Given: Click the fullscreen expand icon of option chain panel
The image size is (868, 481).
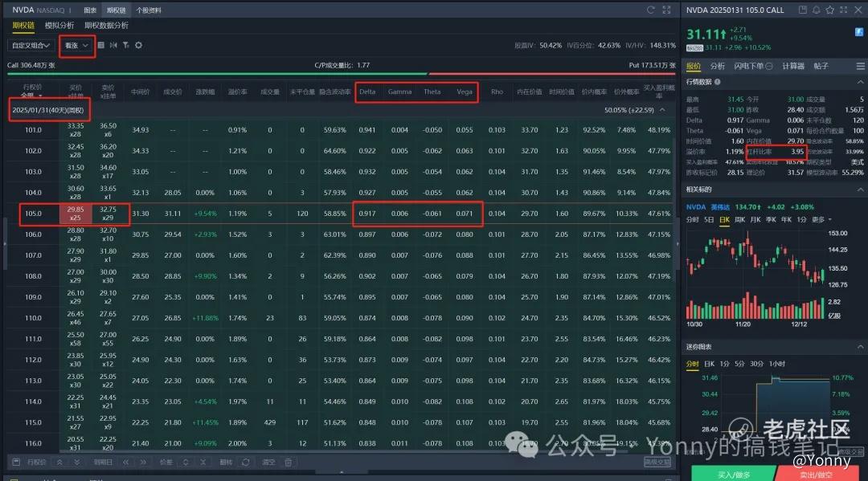Looking at the screenshot, I should pyautogui.click(x=666, y=10).
